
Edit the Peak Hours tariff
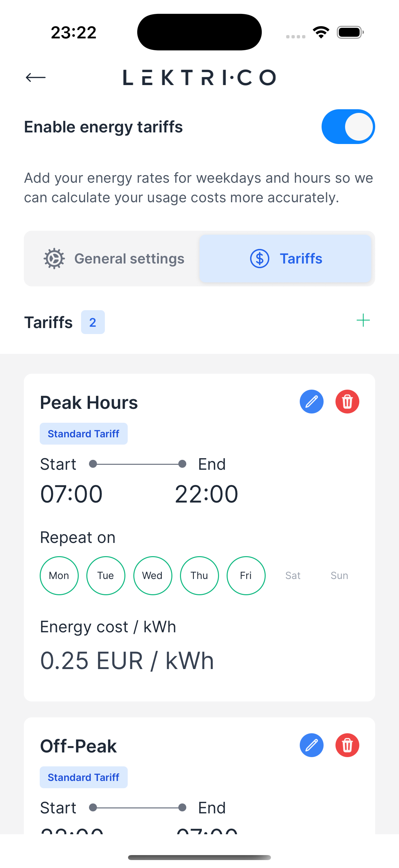coord(311,402)
